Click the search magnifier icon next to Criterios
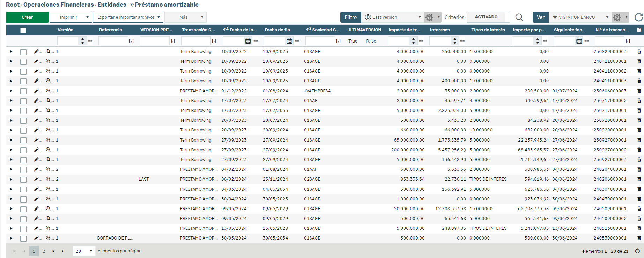This screenshot has height=258, width=644. point(519,17)
